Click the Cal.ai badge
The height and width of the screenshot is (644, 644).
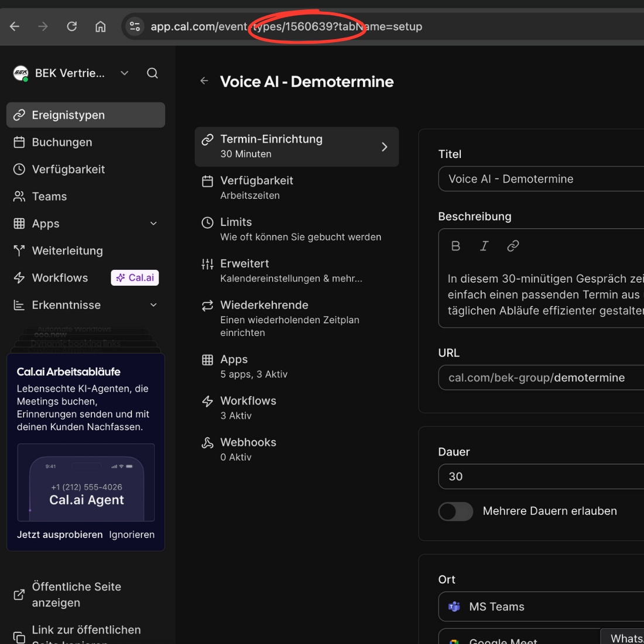pos(135,278)
